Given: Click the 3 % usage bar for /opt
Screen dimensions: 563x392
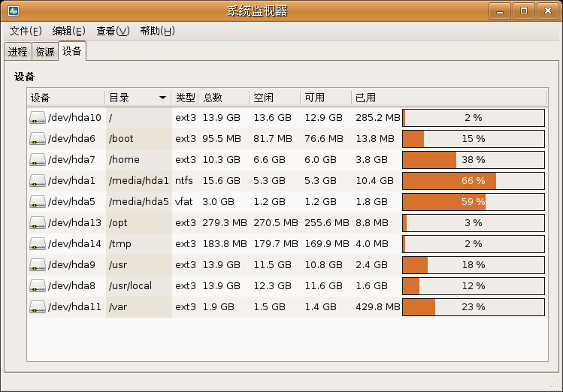Looking at the screenshot, I should (x=474, y=223).
